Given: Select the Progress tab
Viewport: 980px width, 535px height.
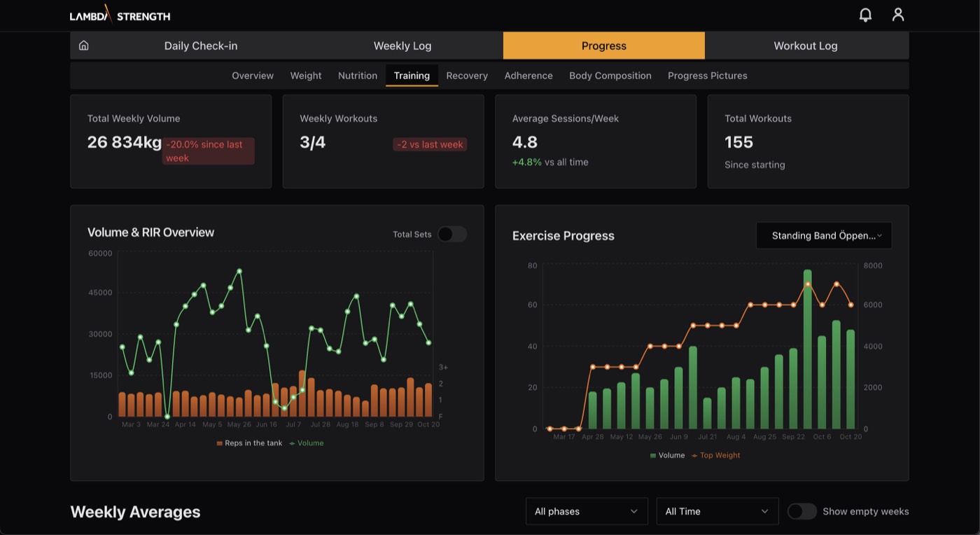Looking at the screenshot, I should click(604, 46).
